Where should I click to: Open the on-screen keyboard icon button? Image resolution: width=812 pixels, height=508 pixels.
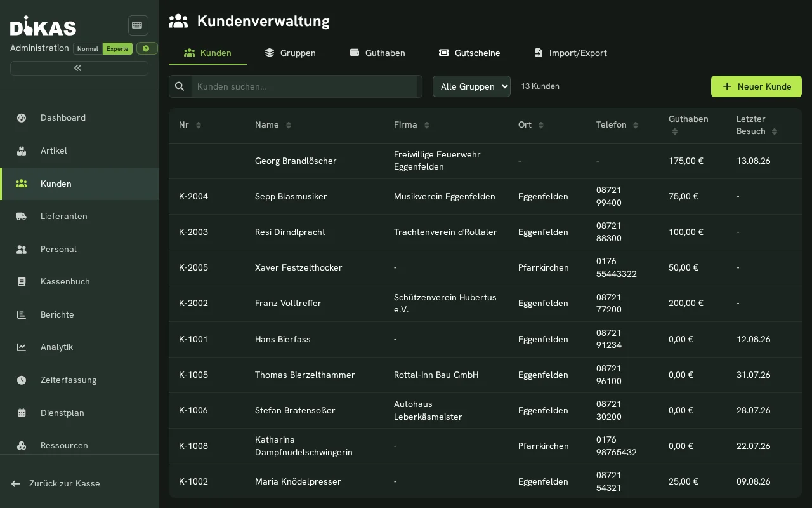click(138, 25)
